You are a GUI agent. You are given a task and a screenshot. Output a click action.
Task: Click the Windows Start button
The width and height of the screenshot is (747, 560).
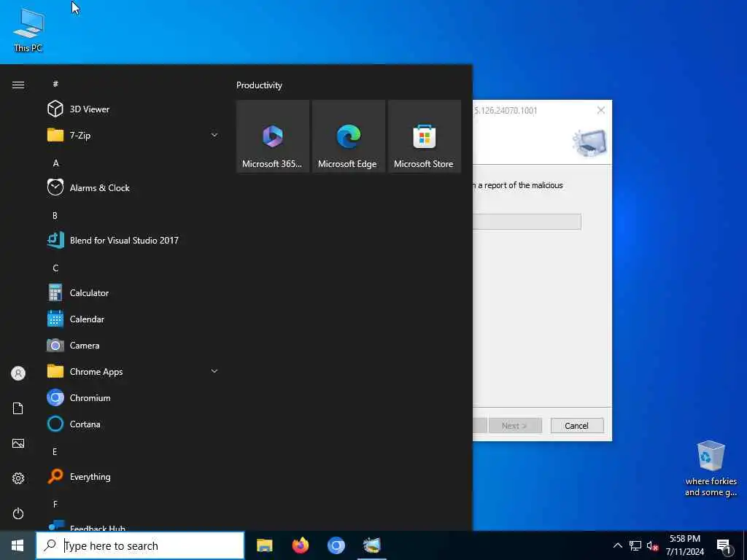[18, 545]
